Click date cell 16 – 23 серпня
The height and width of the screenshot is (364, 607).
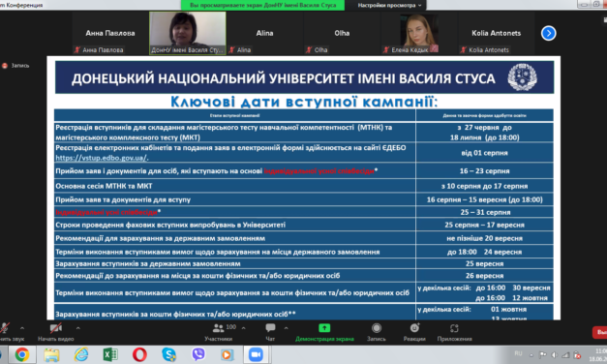tap(485, 170)
